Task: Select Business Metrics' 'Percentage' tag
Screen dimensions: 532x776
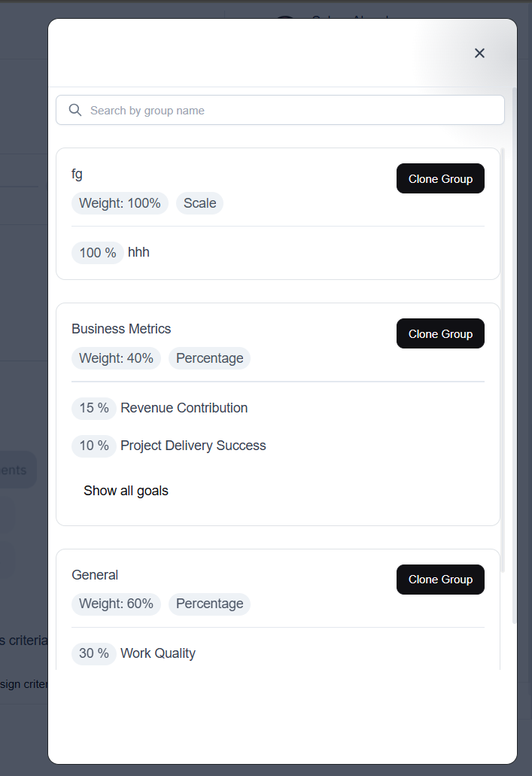Action: coord(209,358)
